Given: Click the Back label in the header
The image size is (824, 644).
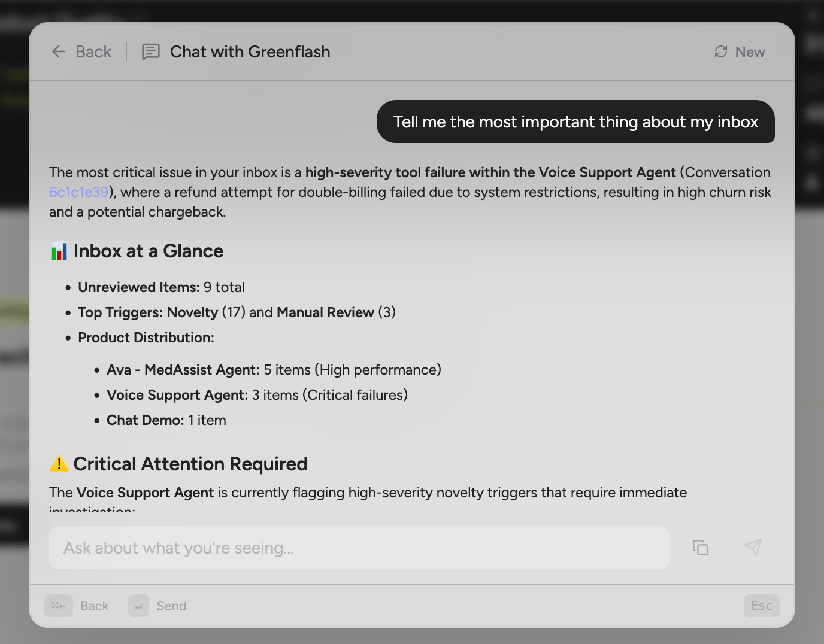Looking at the screenshot, I should click(93, 52).
